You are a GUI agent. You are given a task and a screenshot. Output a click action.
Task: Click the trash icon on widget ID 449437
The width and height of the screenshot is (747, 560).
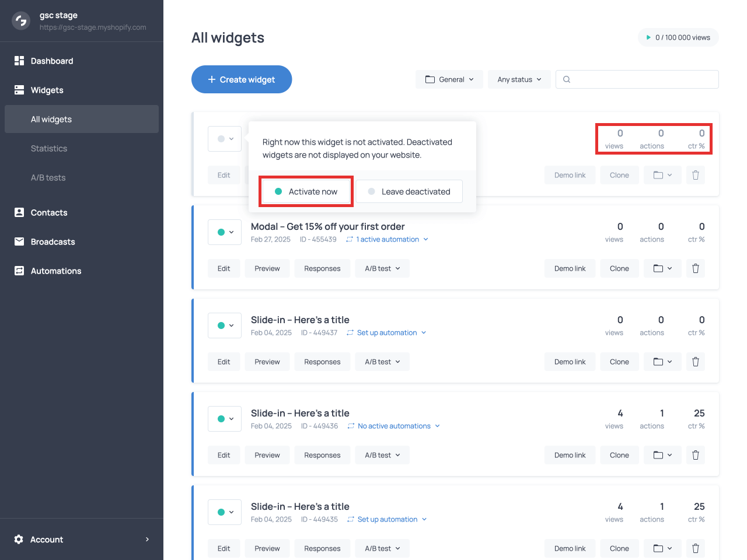[x=695, y=362]
